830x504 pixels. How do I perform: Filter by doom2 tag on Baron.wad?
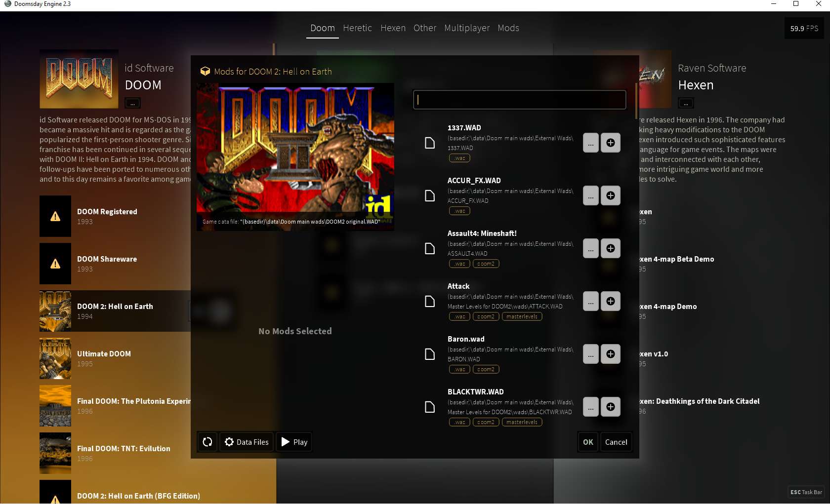(x=486, y=369)
